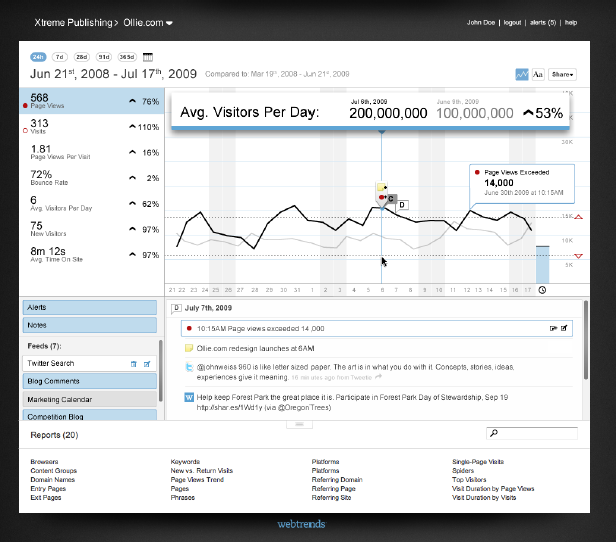
Task: Open alerts (5) link
Action: click(543, 23)
